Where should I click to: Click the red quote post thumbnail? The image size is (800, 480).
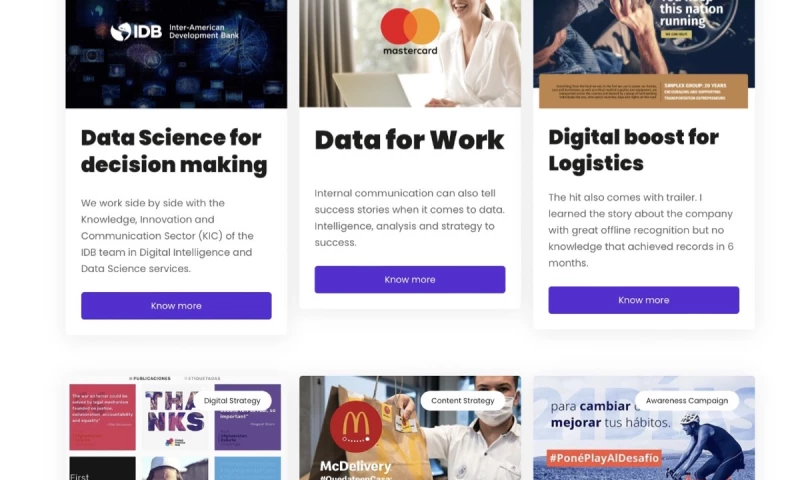103,417
